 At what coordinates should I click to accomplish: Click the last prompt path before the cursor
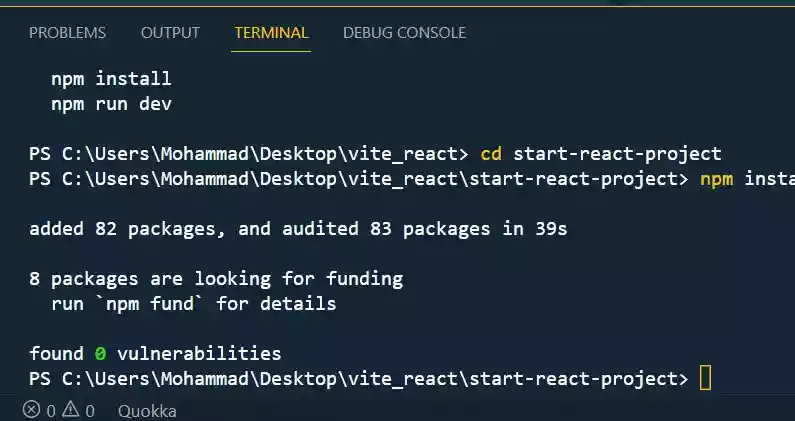359,378
